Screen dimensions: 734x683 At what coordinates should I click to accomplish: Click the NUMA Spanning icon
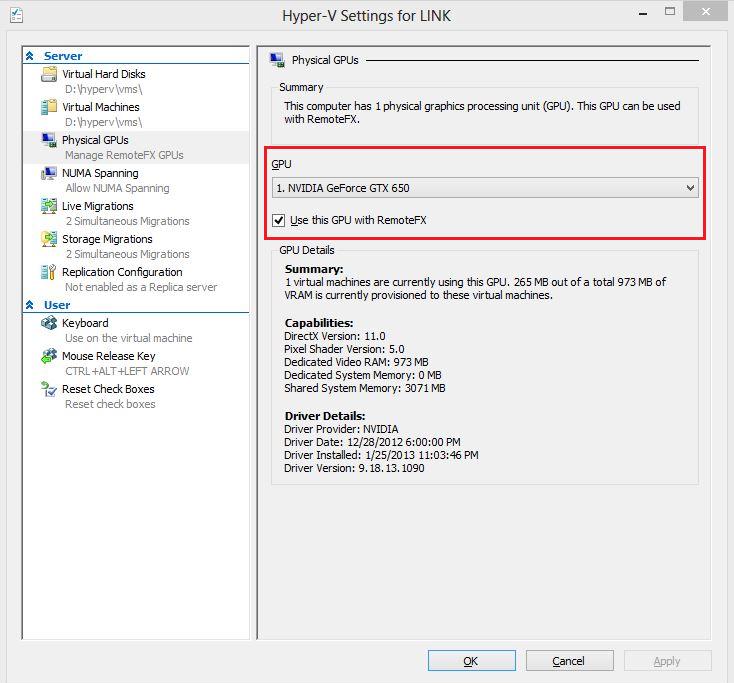pos(49,173)
